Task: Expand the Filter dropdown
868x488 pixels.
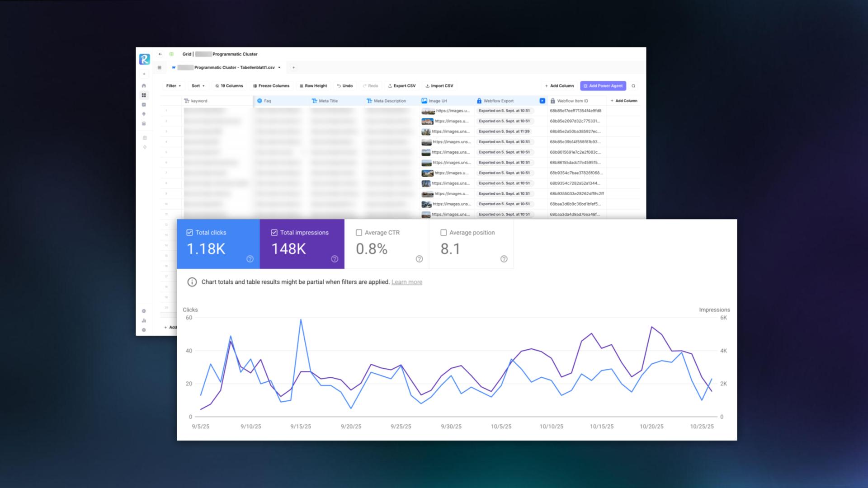Action: pyautogui.click(x=174, y=86)
